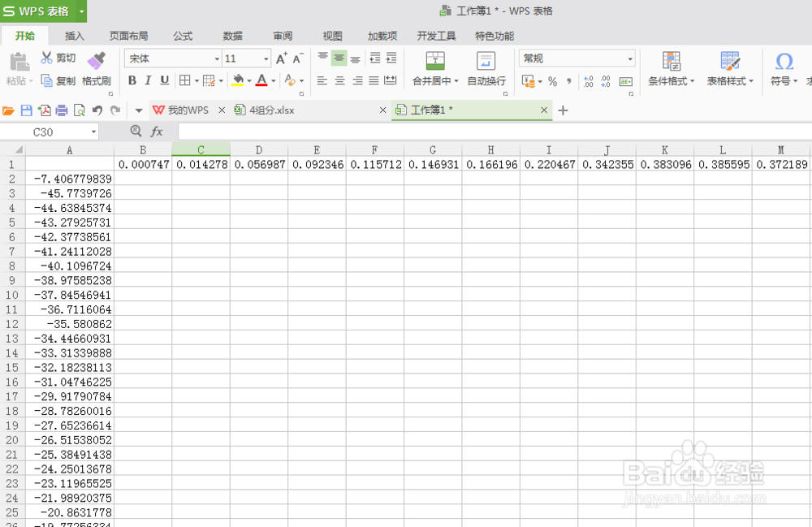Center text horizontally

click(339, 80)
